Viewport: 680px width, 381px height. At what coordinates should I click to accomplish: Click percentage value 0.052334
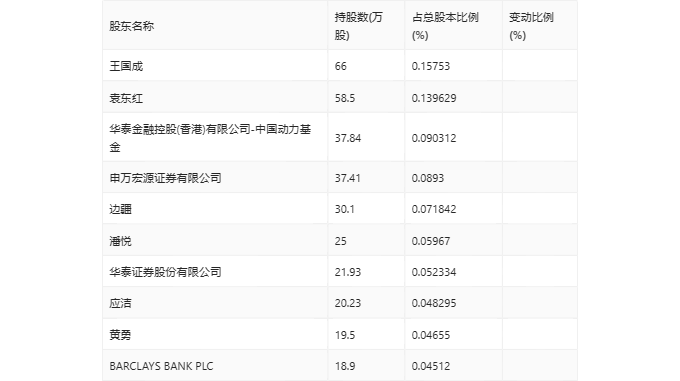tap(434, 272)
